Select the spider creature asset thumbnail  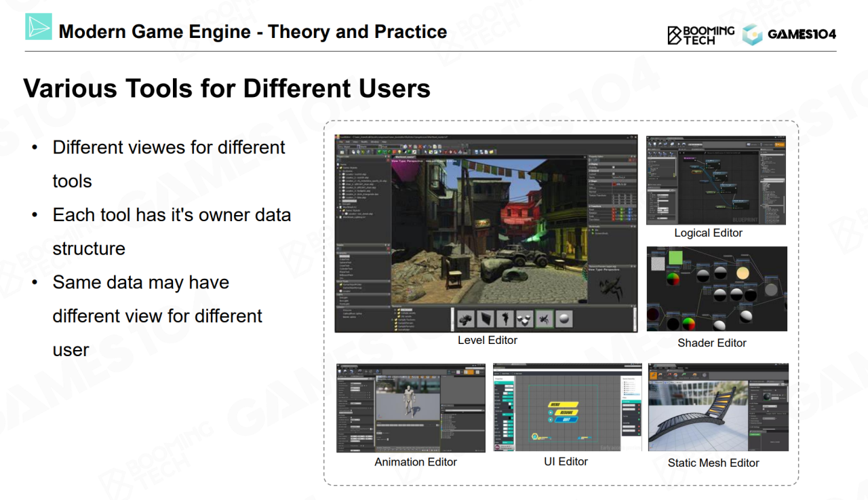[x=544, y=319]
